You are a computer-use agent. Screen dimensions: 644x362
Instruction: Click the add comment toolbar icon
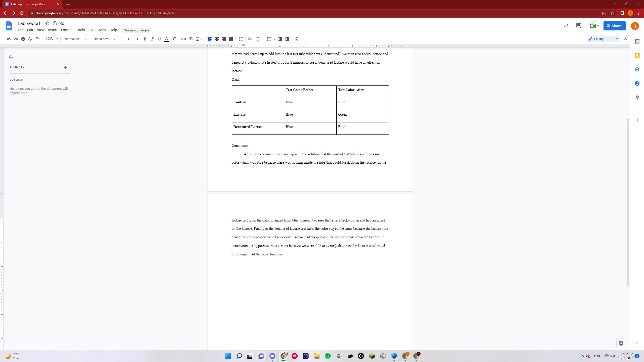(191, 39)
